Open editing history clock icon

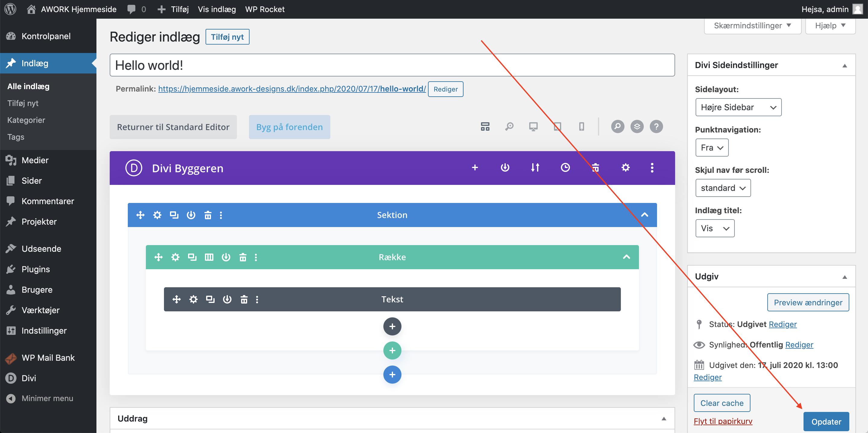pyautogui.click(x=565, y=167)
